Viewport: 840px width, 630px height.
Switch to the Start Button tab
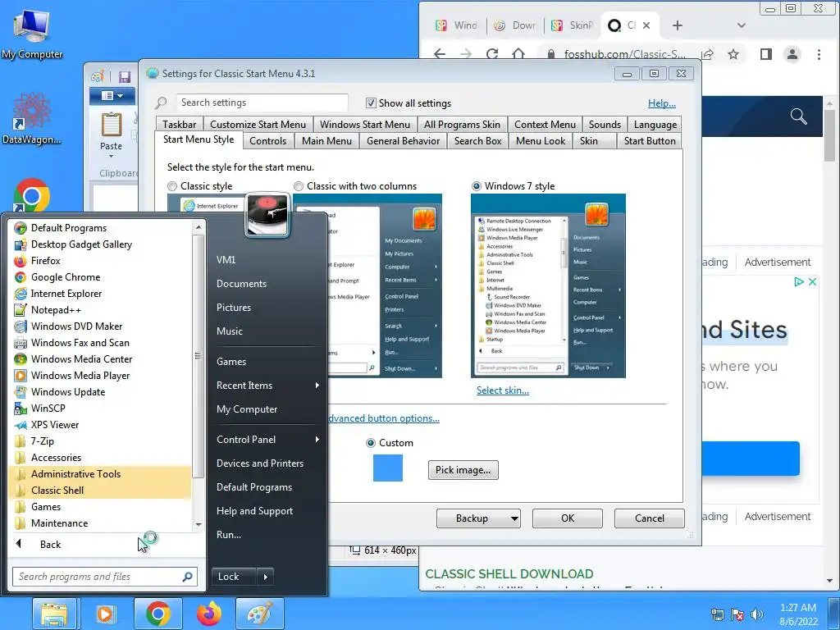point(650,141)
